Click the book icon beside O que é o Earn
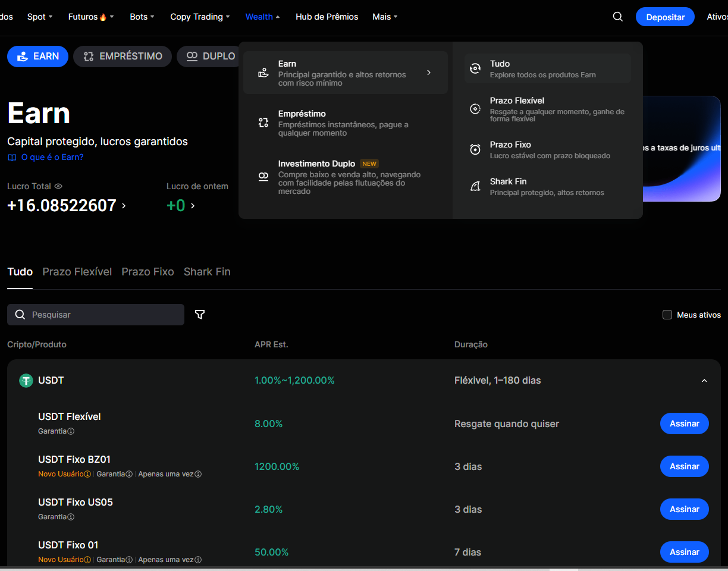This screenshot has width=728, height=571. click(12, 158)
